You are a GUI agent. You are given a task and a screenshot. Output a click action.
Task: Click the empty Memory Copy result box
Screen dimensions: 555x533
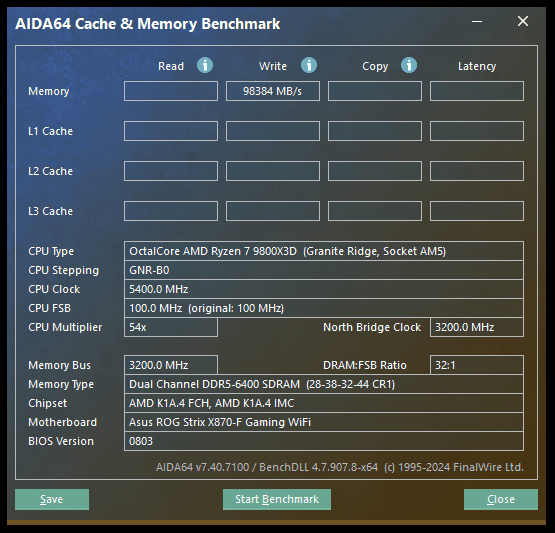(x=374, y=91)
